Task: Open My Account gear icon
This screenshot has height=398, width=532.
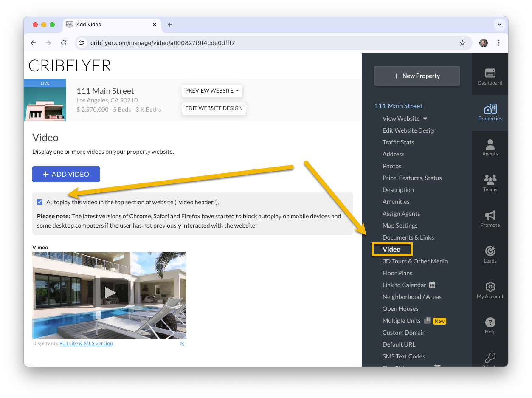Action: coord(490,286)
